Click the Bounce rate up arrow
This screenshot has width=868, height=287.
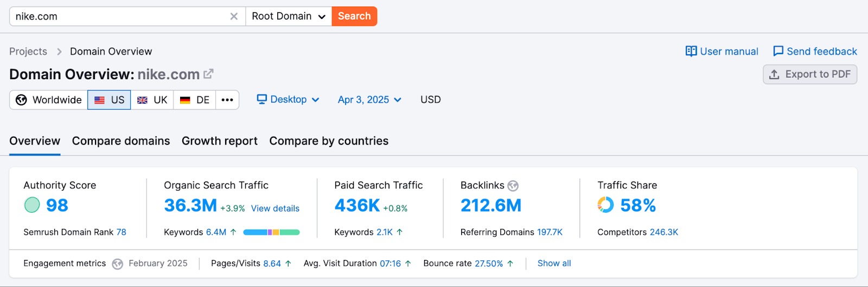coord(510,264)
